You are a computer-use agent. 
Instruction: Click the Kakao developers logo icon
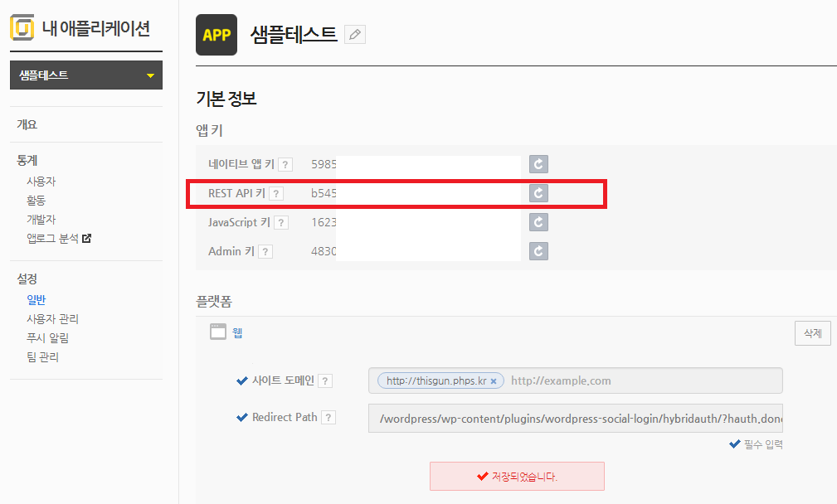(x=22, y=27)
